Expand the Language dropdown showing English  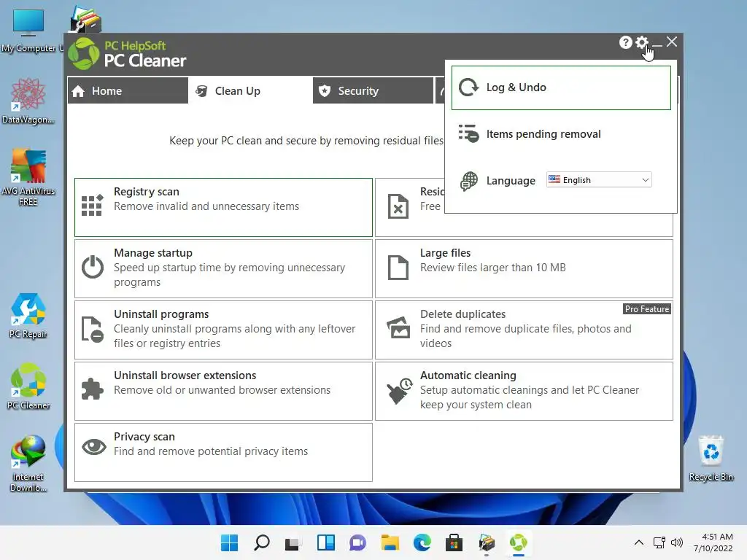pyautogui.click(x=599, y=180)
